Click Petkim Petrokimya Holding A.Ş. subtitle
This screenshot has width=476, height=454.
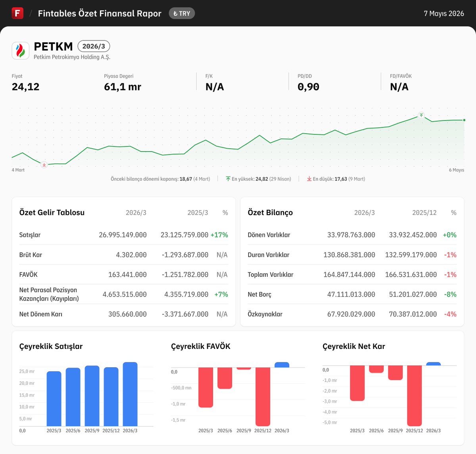pos(72,57)
